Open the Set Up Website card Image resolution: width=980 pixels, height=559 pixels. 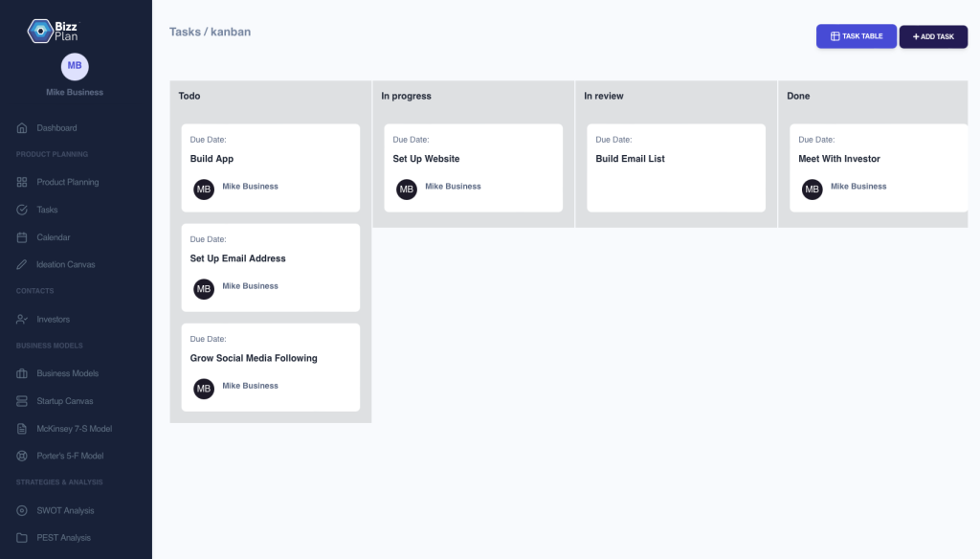(473, 159)
